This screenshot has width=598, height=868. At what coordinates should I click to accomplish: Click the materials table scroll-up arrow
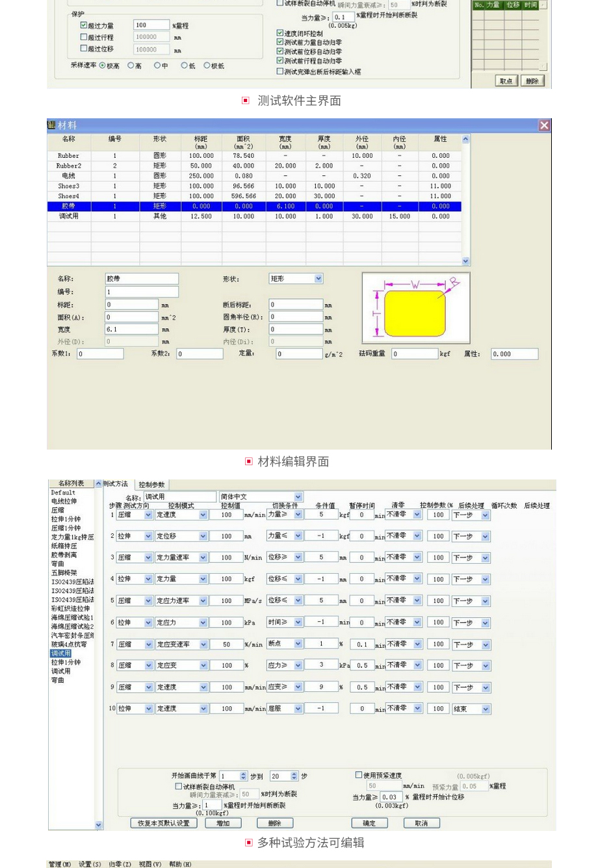point(465,139)
